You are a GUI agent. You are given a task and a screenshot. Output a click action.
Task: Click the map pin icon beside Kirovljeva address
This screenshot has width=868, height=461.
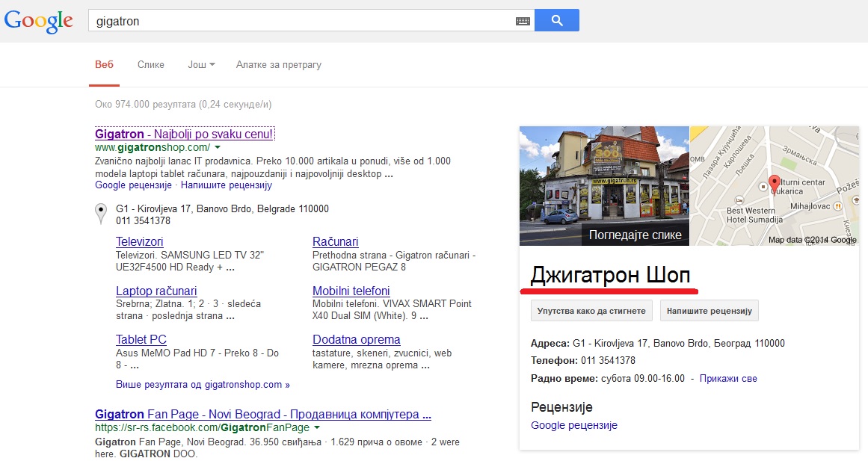coord(101,214)
